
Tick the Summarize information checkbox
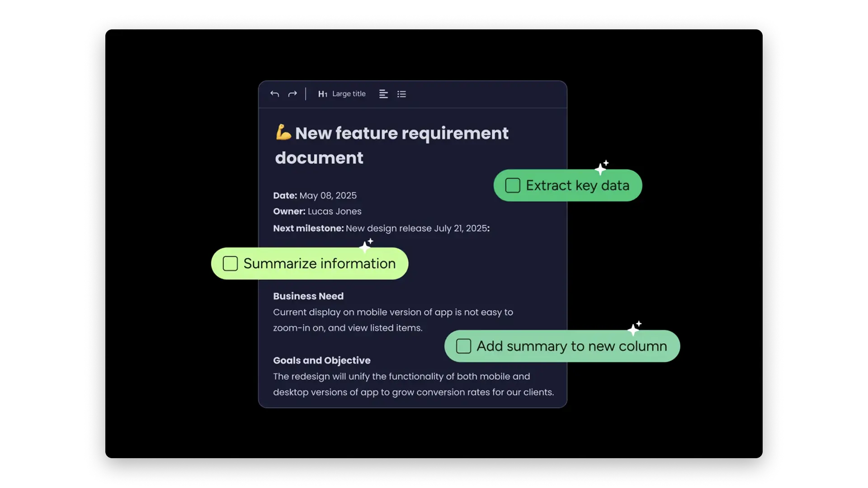point(230,263)
